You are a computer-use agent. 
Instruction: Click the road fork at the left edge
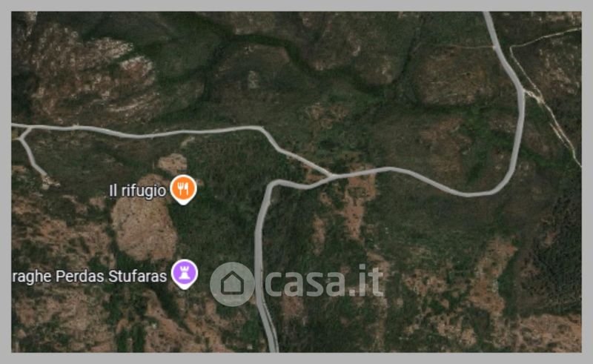click(24, 133)
